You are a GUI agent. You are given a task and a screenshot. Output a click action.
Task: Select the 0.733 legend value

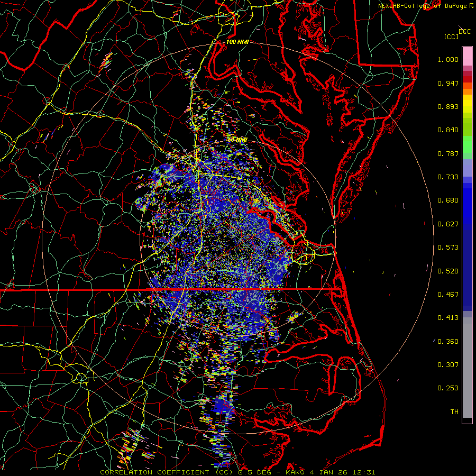pyautogui.click(x=448, y=177)
